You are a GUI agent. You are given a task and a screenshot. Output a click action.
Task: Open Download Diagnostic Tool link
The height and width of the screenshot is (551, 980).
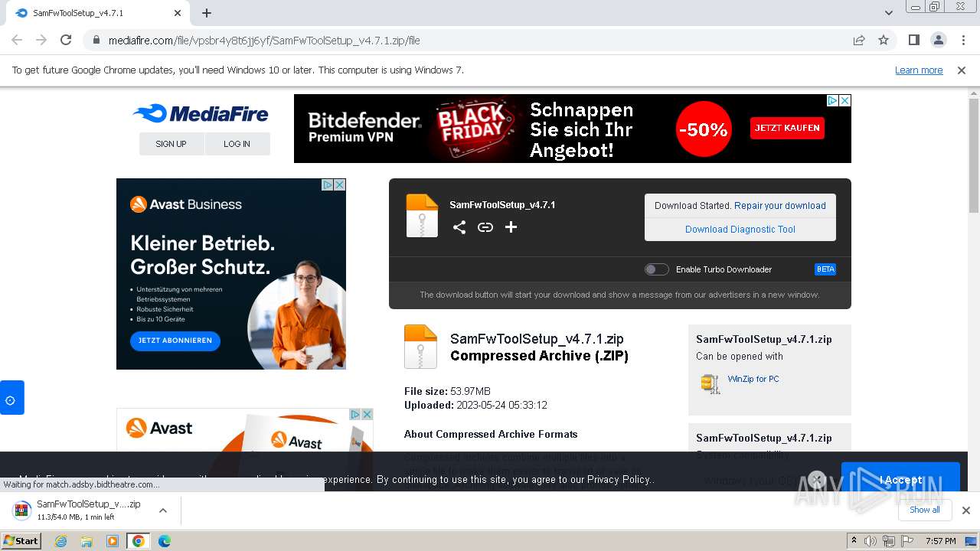pos(740,229)
